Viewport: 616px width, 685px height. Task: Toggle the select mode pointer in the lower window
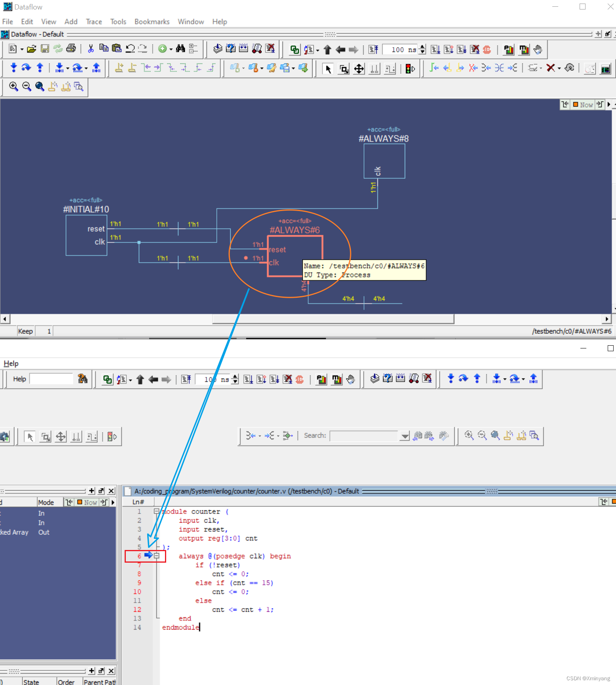pyautogui.click(x=30, y=437)
